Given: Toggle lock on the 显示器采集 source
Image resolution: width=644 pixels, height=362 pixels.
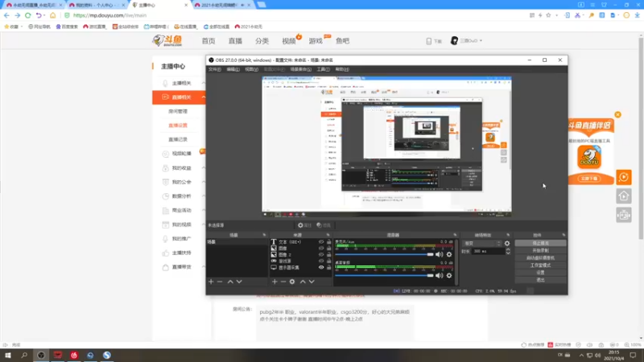Looking at the screenshot, I should coord(328,267).
